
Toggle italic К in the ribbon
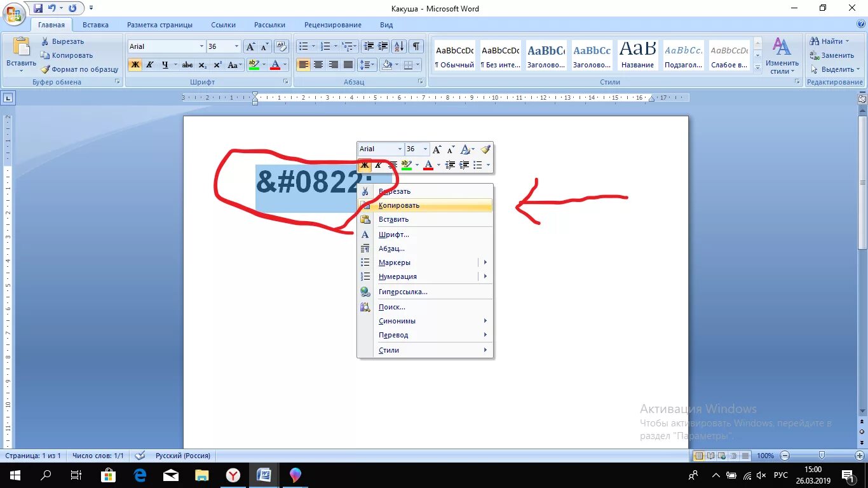coord(150,65)
